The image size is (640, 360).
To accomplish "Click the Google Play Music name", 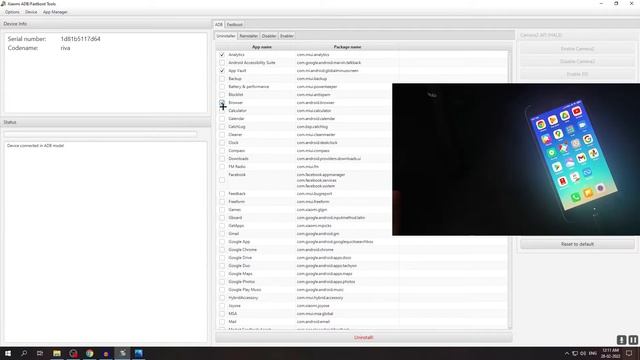I will coord(245,290).
